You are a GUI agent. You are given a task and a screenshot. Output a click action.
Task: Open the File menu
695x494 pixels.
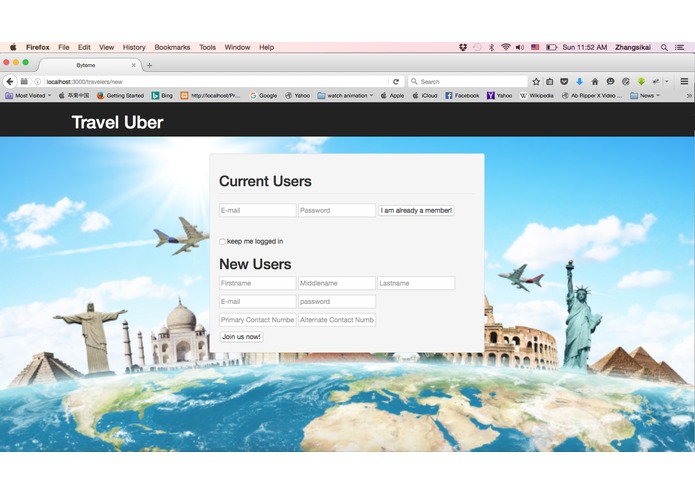click(64, 47)
